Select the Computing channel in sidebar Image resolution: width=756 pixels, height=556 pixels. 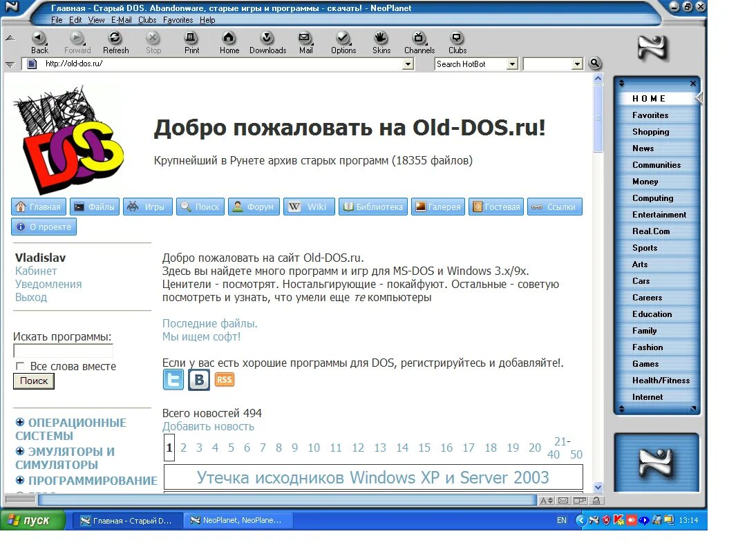[653, 198]
